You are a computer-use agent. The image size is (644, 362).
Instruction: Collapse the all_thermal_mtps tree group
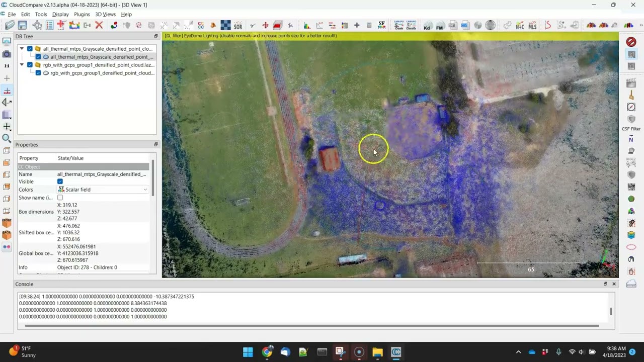pos(22,49)
